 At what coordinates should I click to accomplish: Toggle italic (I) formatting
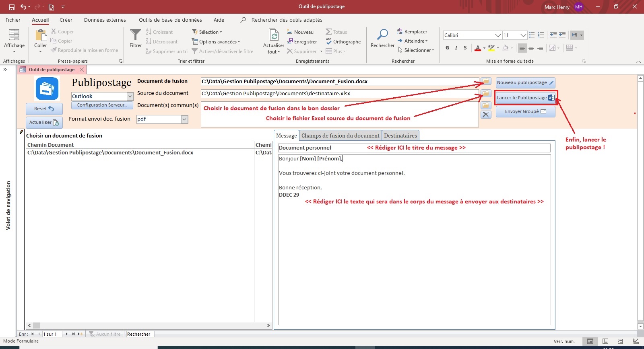coord(456,48)
